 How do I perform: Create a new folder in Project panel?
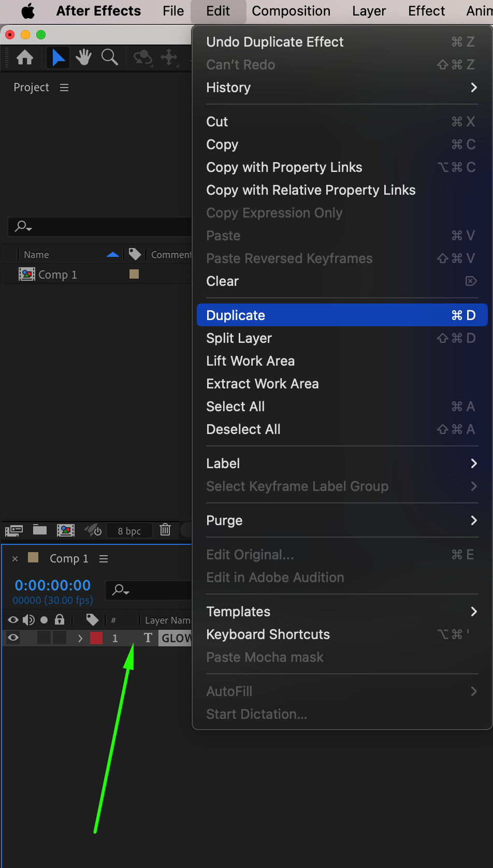coord(40,530)
